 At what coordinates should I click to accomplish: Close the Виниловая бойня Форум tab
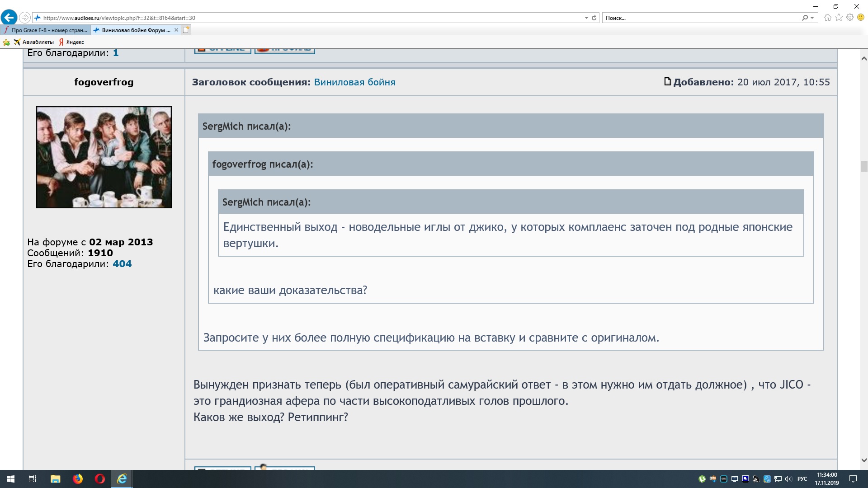pyautogui.click(x=176, y=30)
